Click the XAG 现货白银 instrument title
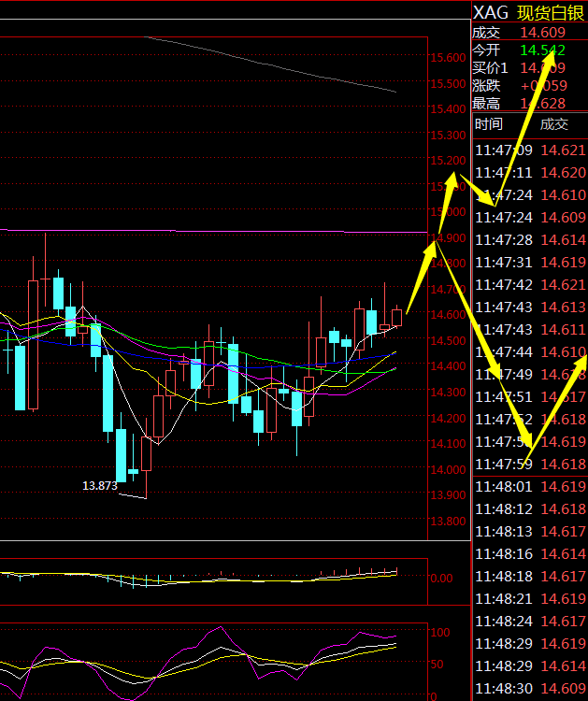The width and height of the screenshot is (588, 701). [529, 13]
